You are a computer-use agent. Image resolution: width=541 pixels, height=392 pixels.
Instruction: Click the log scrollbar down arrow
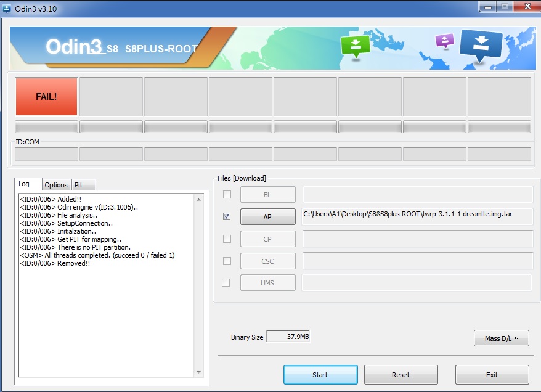198,372
